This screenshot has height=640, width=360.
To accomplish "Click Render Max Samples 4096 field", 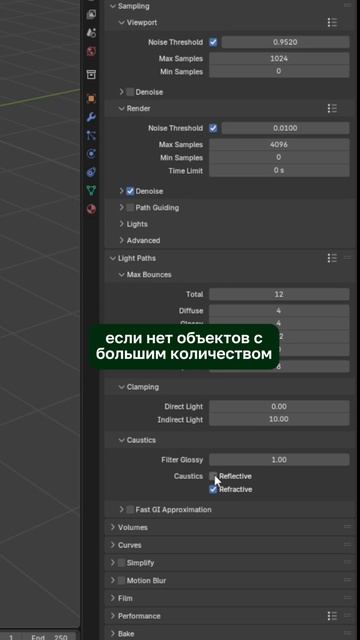I will (x=279, y=144).
